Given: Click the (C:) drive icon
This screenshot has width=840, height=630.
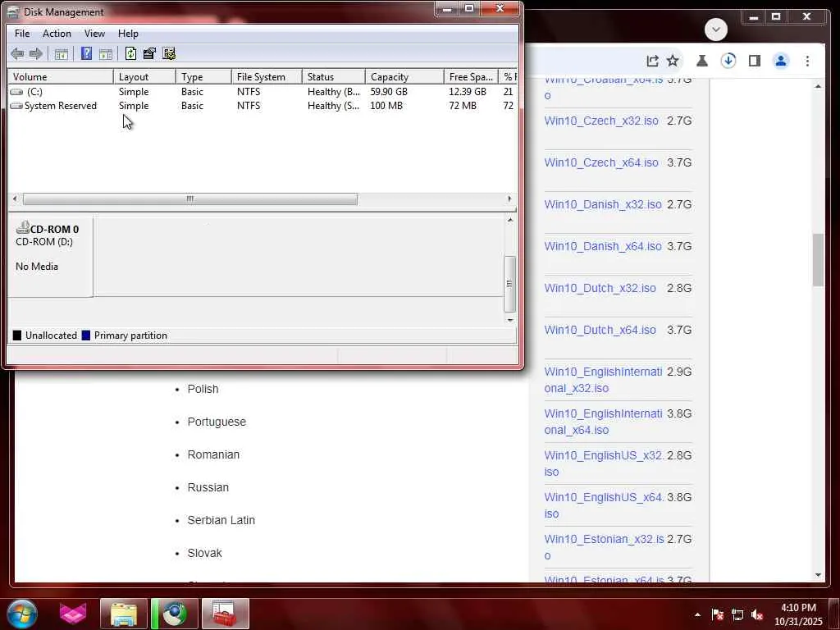Looking at the screenshot, I should 16,92.
